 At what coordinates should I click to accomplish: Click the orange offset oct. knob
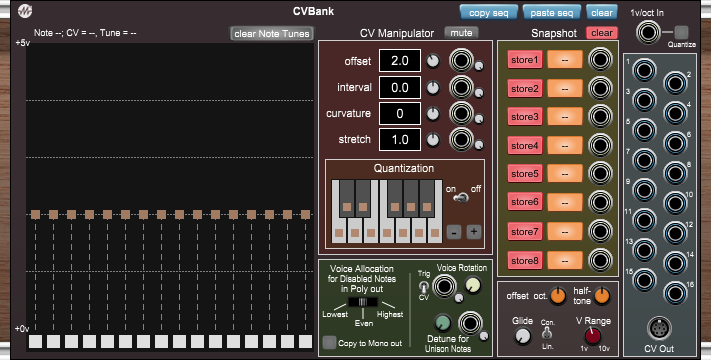(558, 296)
